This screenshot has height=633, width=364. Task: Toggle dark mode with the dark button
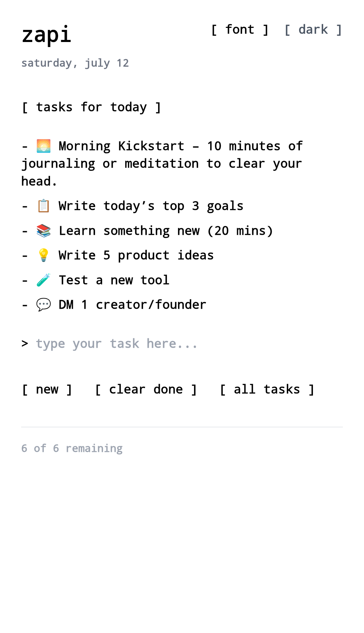point(313,30)
